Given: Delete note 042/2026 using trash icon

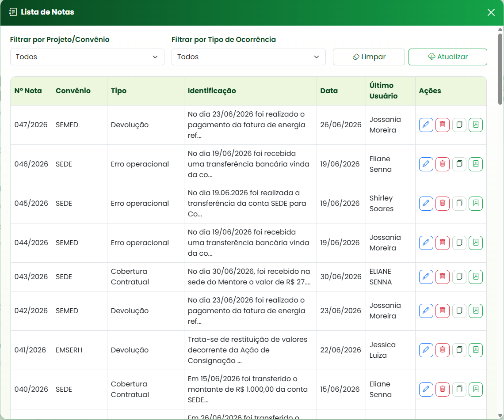Looking at the screenshot, I should (443, 311).
